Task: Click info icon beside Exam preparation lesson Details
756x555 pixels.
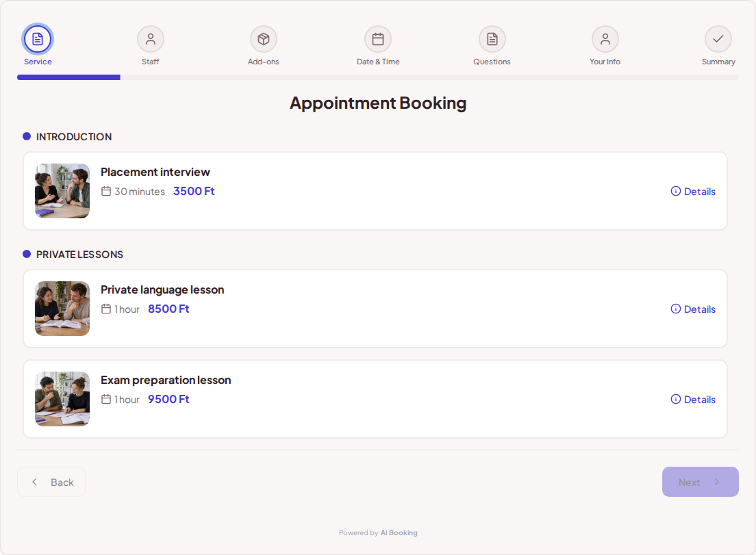Action: coord(675,399)
